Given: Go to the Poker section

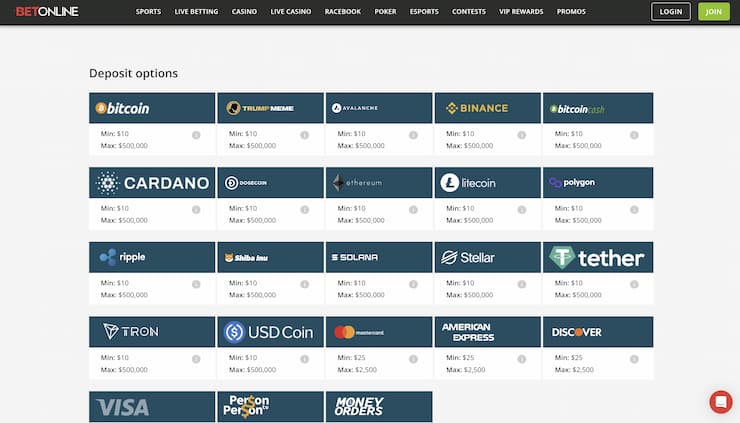Looking at the screenshot, I should [x=386, y=11].
